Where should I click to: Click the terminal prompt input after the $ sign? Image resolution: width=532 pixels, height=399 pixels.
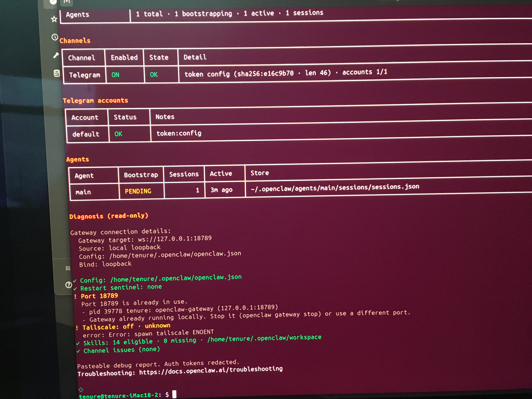coord(174,394)
